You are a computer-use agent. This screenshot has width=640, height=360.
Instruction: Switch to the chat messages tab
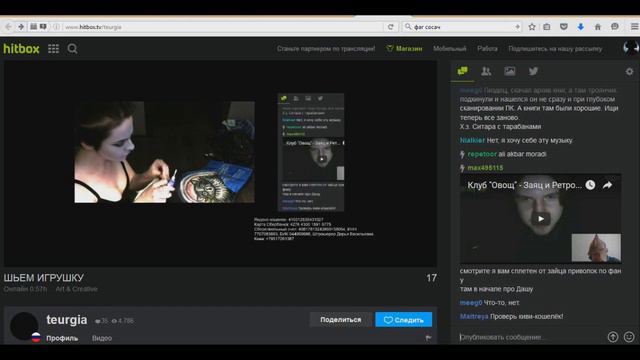click(462, 71)
